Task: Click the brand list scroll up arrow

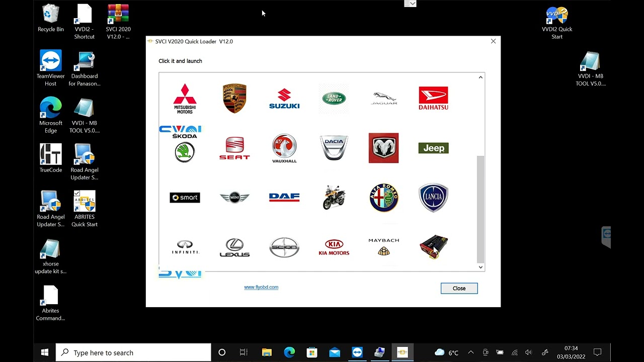Action: pos(480,77)
